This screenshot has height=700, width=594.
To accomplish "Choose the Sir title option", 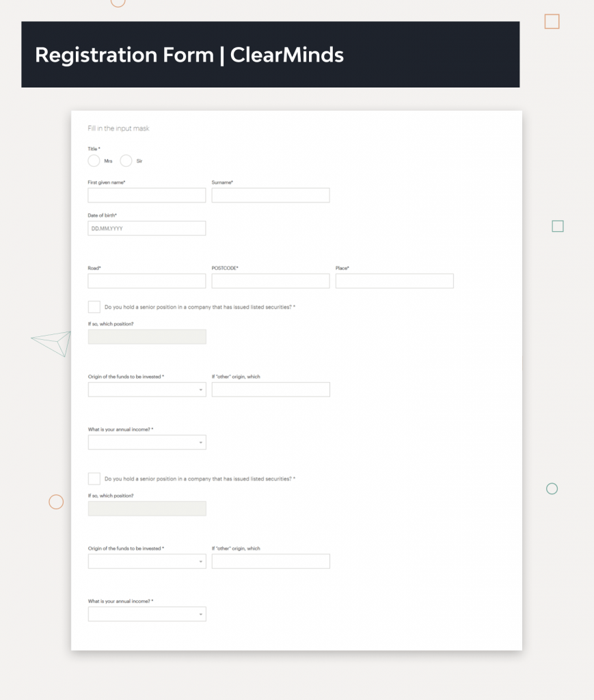I will [x=126, y=161].
